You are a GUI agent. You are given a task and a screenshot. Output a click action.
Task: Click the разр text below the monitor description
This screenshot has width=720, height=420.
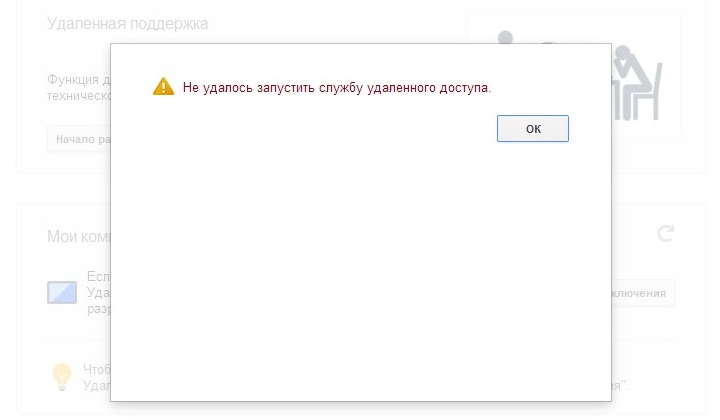pos(98,309)
